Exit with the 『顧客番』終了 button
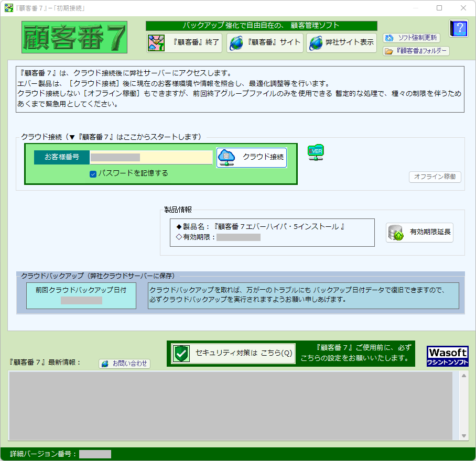Image resolution: width=476 pixels, height=461 pixels. coord(185,42)
